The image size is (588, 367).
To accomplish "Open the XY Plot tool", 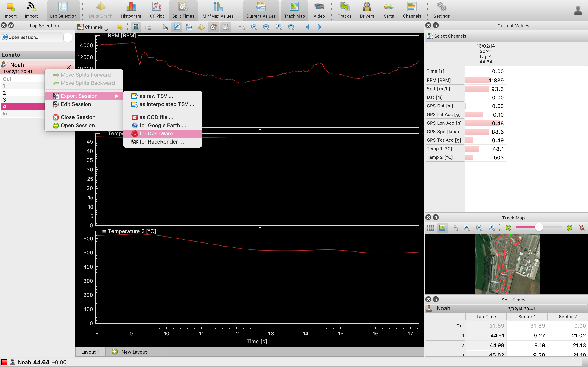I will point(156,10).
